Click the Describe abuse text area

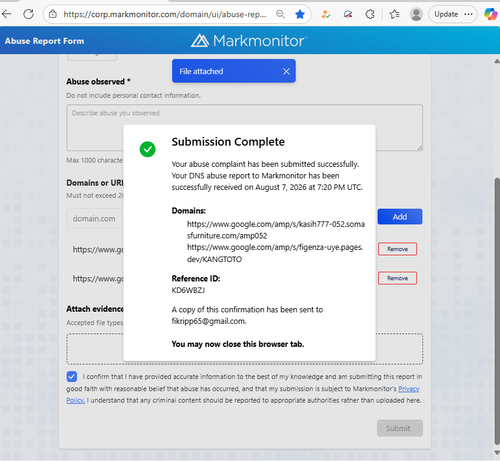[245, 128]
